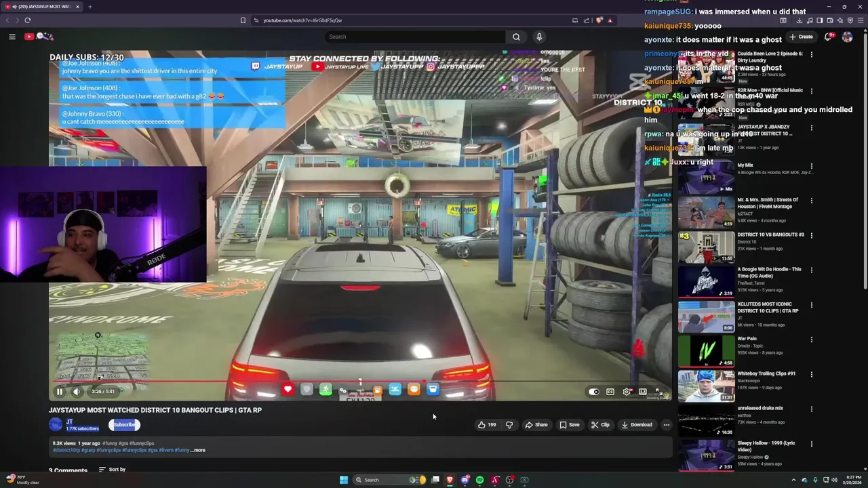Open the Sort by comments dropdown

point(112,469)
